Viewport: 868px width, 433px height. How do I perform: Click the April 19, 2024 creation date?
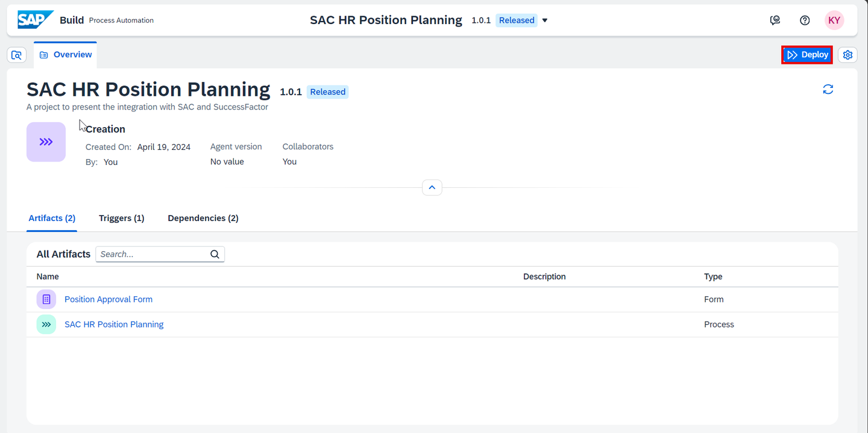164,147
